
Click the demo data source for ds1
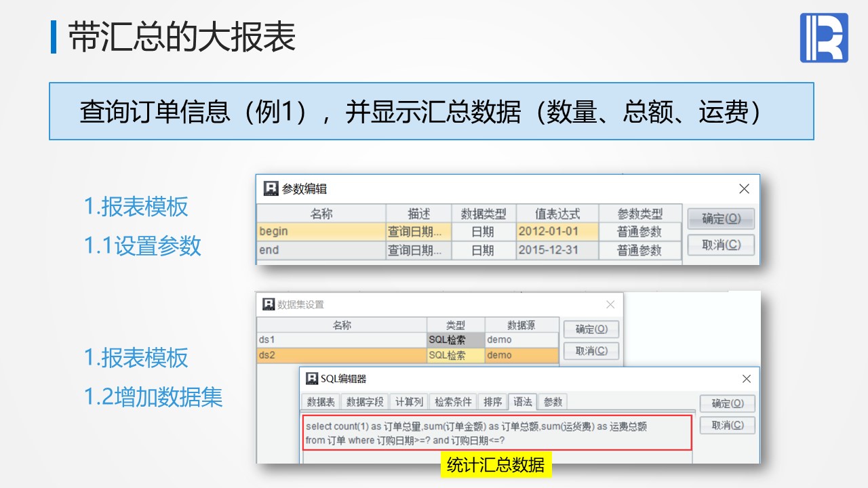pyautogui.click(x=521, y=340)
